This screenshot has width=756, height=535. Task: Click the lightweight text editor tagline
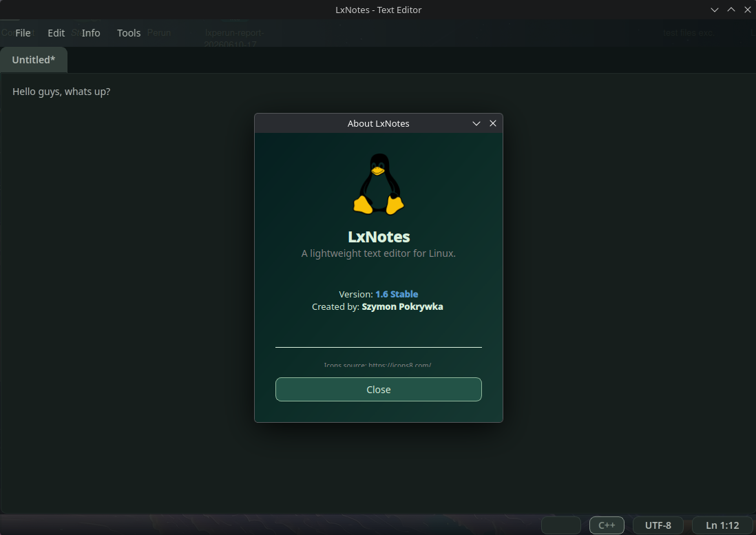[379, 253]
